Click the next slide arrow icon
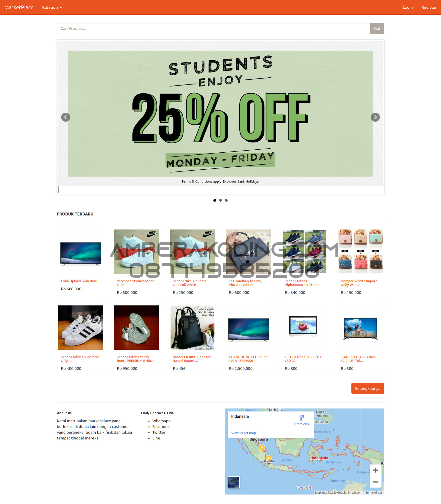 click(x=375, y=117)
